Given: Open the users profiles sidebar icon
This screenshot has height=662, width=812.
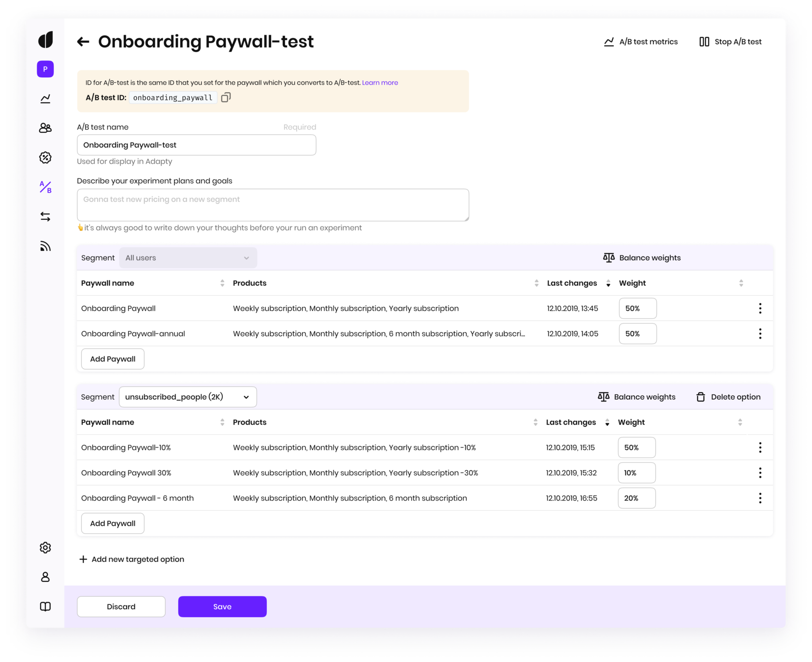Looking at the screenshot, I should pyautogui.click(x=45, y=128).
